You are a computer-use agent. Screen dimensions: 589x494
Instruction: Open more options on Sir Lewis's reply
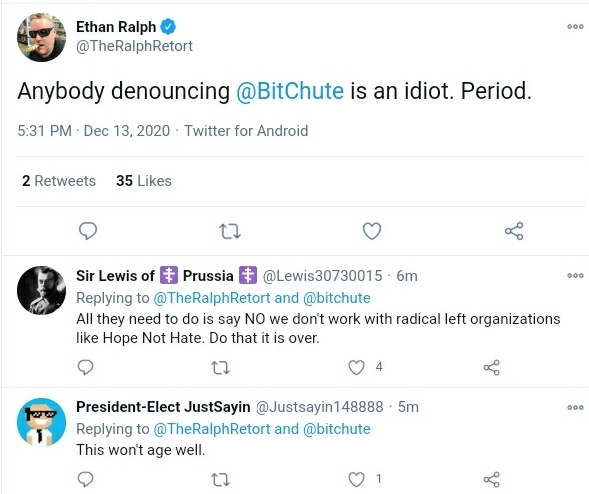(575, 276)
